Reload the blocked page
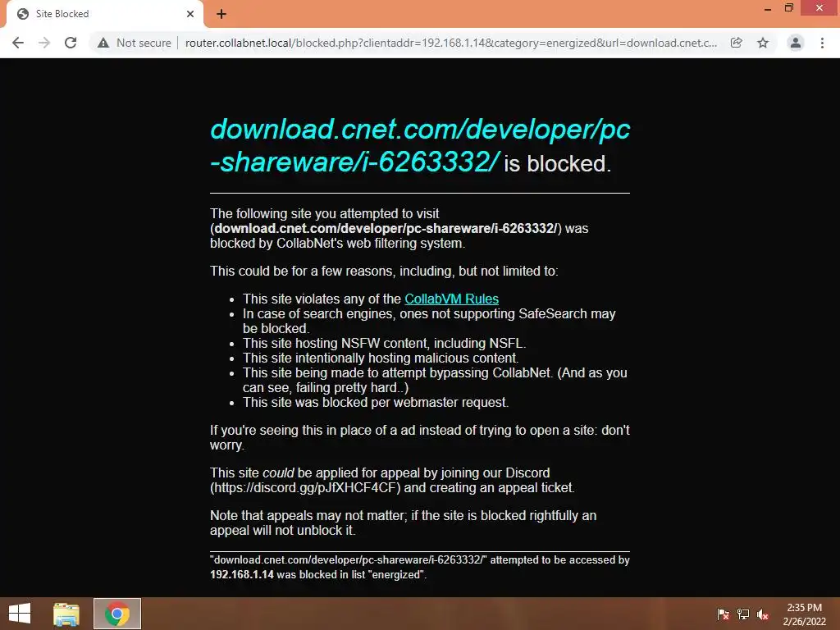 click(x=71, y=43)
